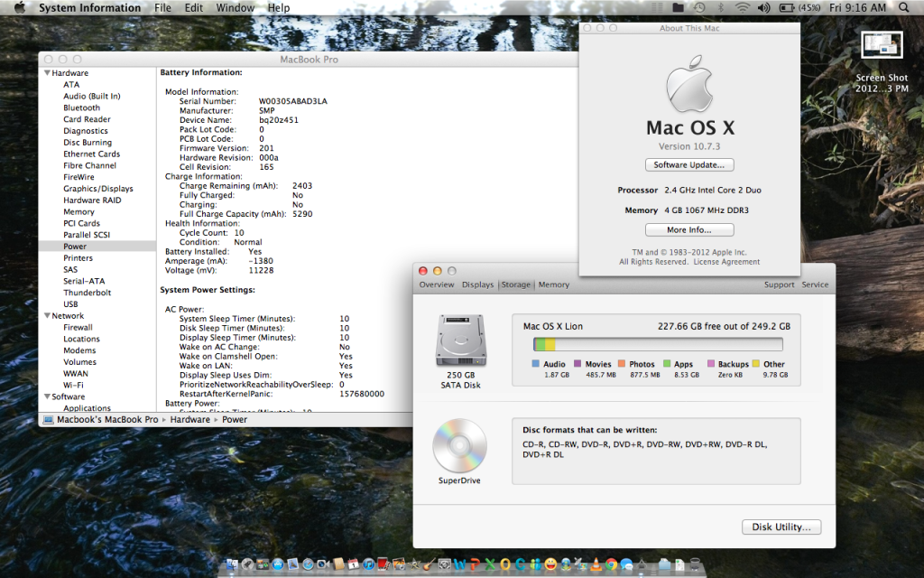Switch to the Displays tab
924x578 pixels.
[478, 284]
